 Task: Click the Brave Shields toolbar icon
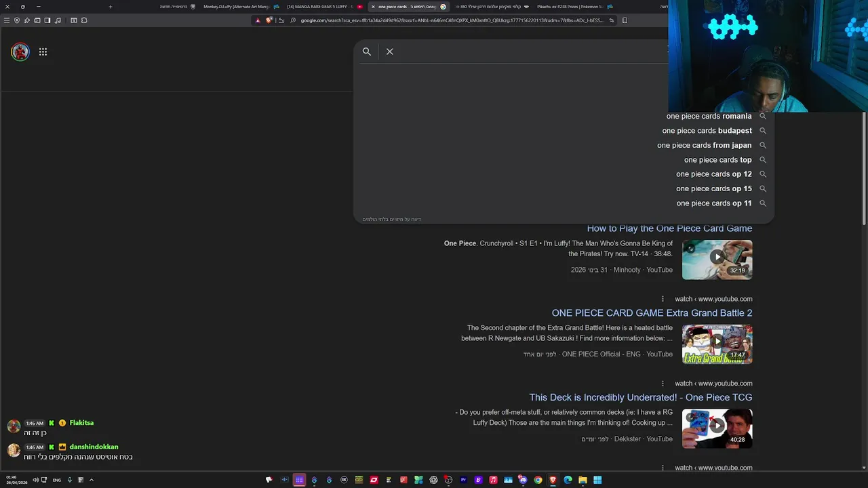(269, 20)
